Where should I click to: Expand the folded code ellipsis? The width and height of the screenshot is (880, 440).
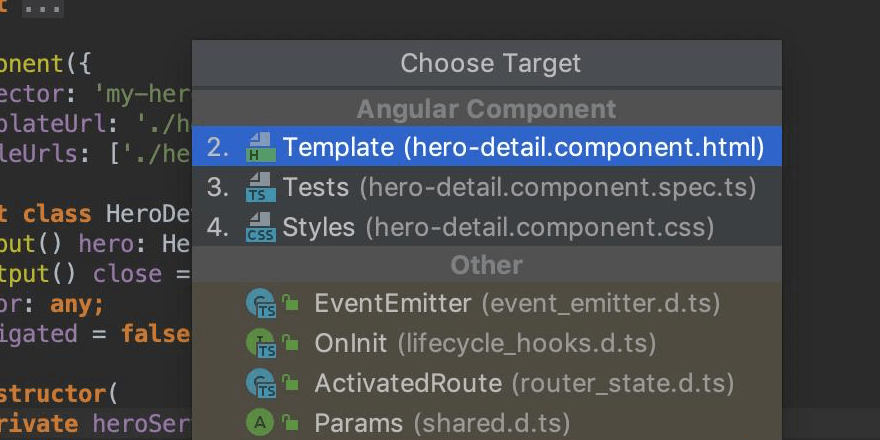pyautogui.click(x=43, y=8)
